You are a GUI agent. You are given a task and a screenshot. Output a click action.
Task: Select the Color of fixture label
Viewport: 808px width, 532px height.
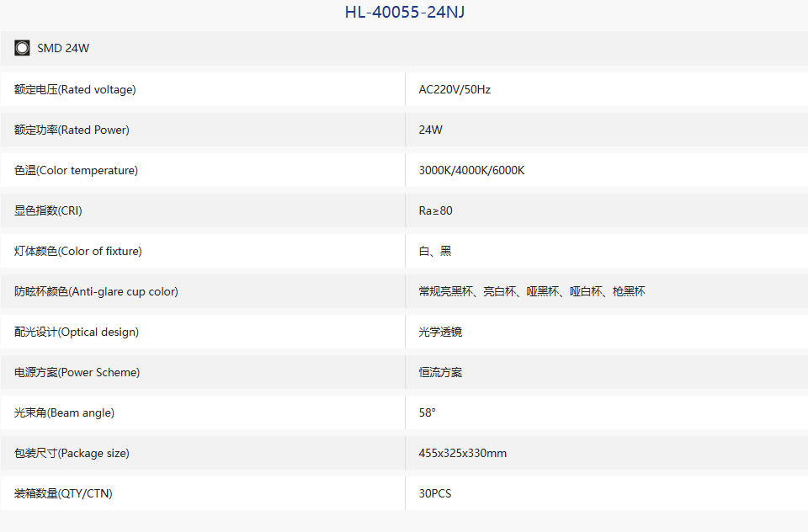pyautogui.click(x=77, y=251)
